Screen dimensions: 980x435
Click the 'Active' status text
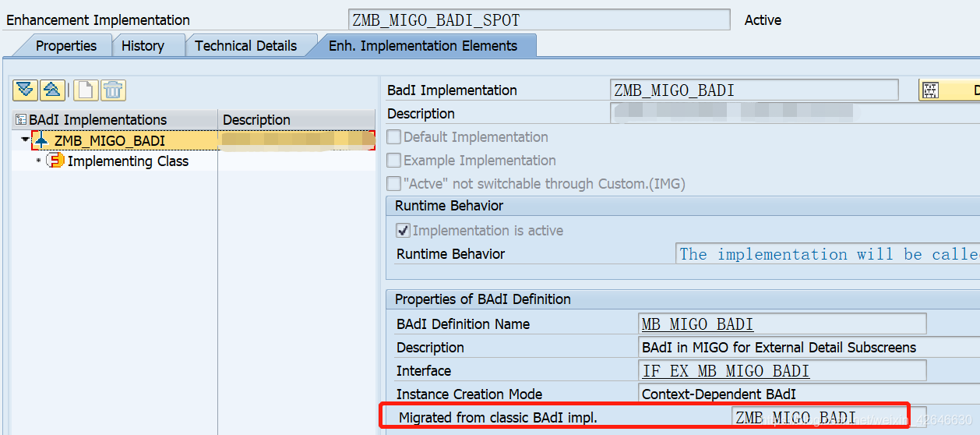763,20
